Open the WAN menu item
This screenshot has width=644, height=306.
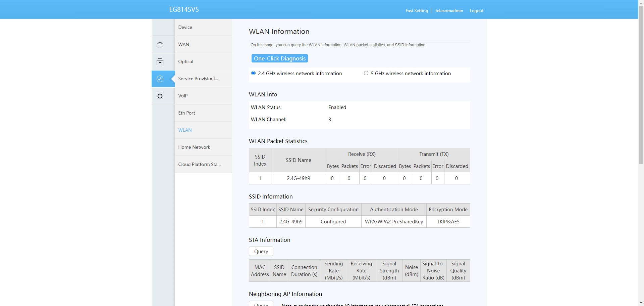183,44
